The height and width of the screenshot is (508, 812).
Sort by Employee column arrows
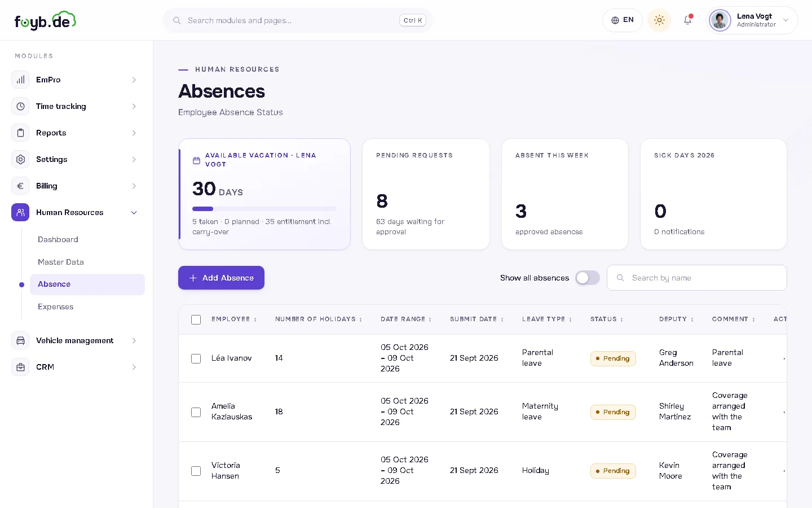tap(255, 319)
